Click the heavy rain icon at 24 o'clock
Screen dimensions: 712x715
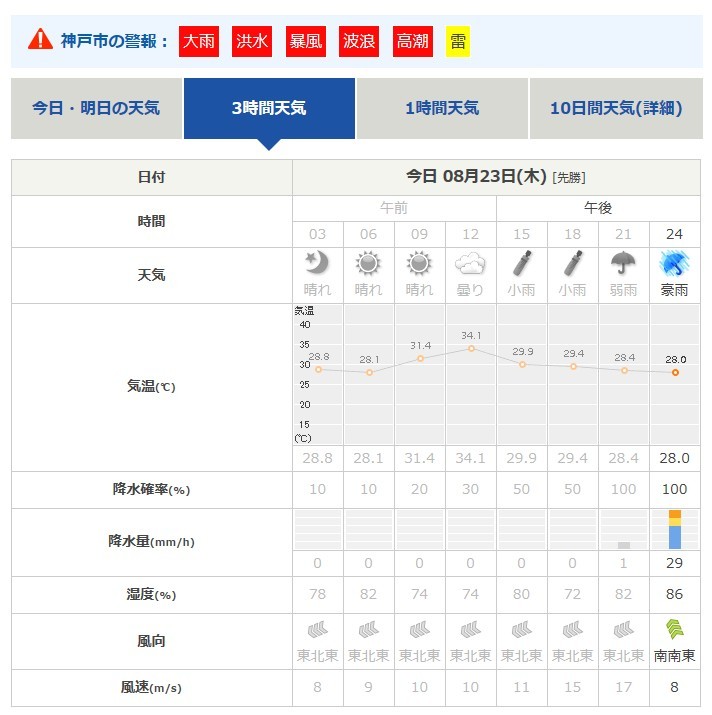[675, 263]
